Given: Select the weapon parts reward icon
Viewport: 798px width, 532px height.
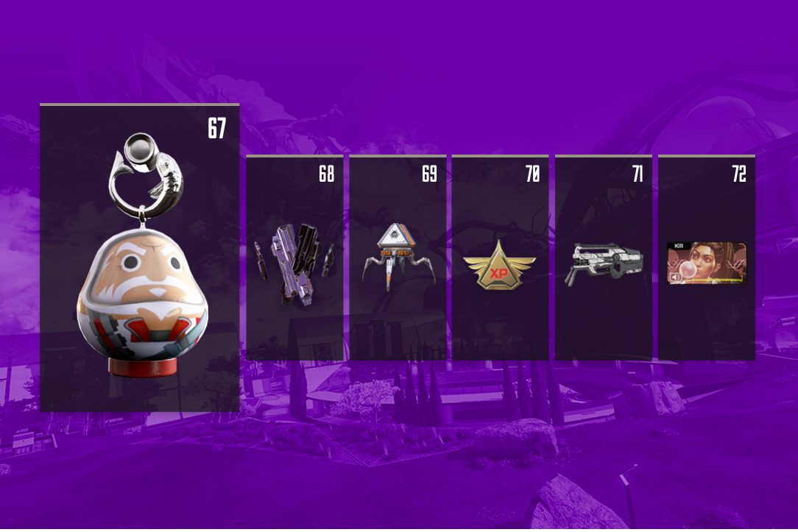Looking at the screenshot, I should point(295,264).
